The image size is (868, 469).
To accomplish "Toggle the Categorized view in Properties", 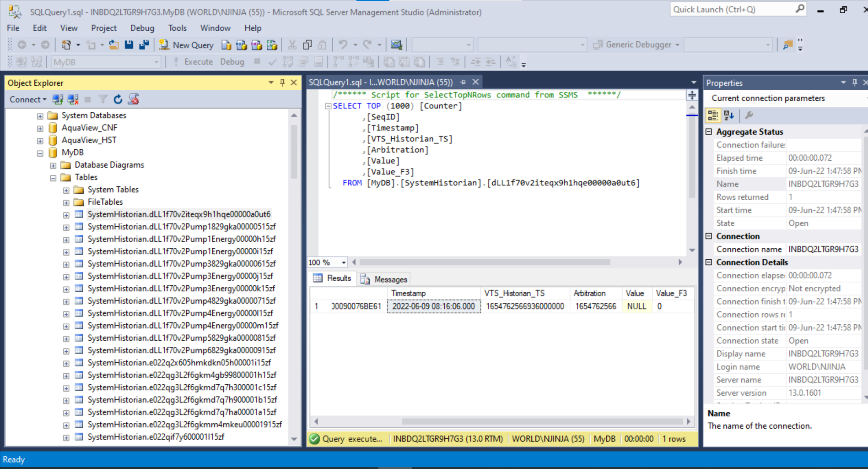I will click(713, 115).
